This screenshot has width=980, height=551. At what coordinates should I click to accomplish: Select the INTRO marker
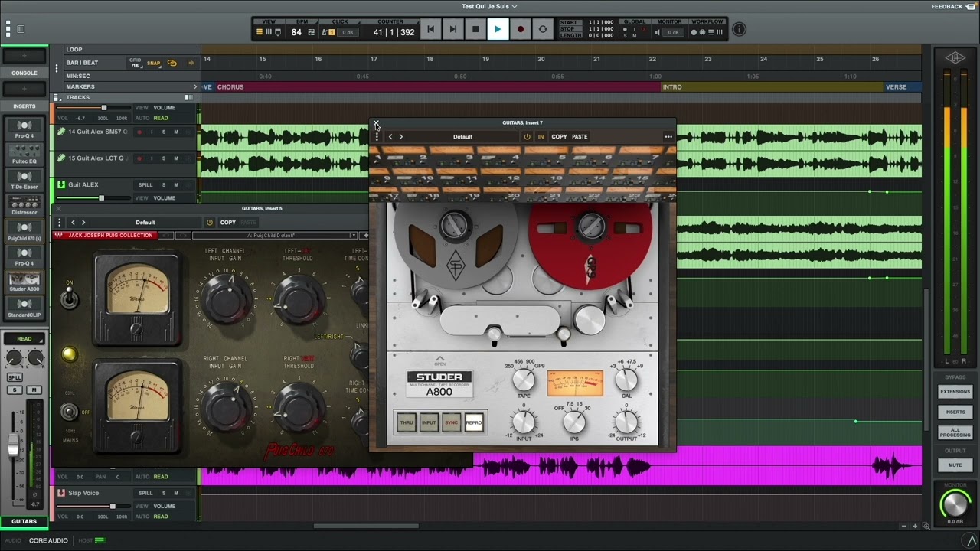tap(672, 87)
